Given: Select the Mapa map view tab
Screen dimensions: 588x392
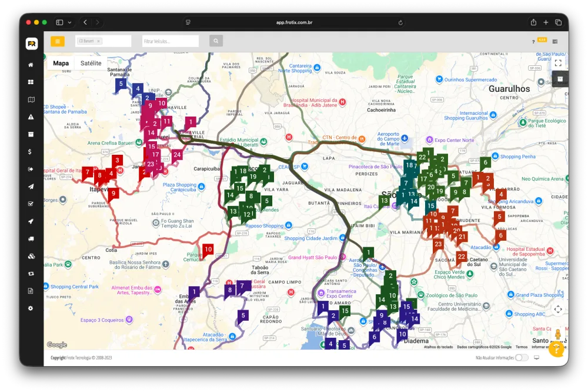Looking at the screenshot, I should tap(61, 63).
